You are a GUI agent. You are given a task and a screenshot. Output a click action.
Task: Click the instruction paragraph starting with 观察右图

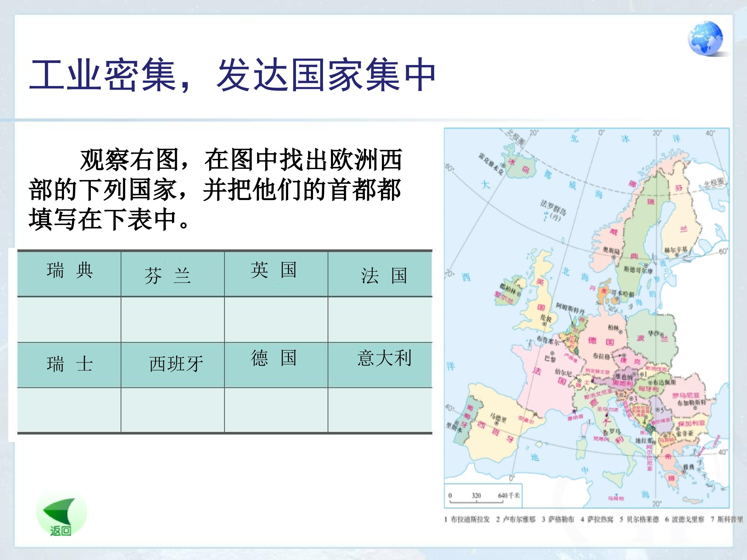coord(215,189)
